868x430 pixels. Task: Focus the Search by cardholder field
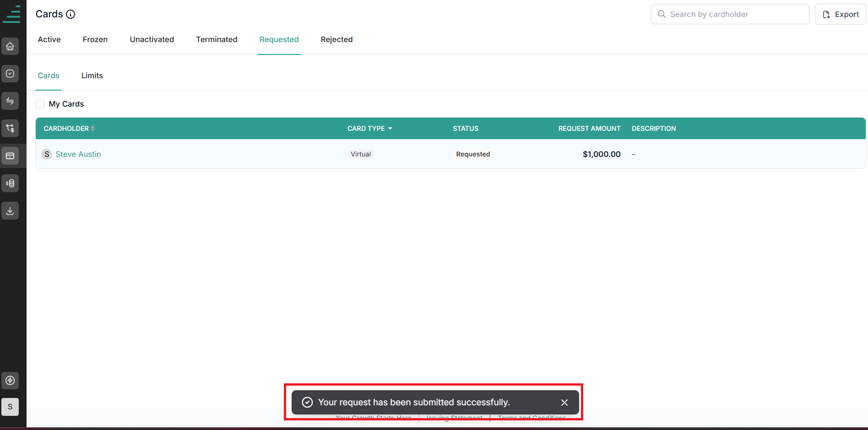pos(730,14)
